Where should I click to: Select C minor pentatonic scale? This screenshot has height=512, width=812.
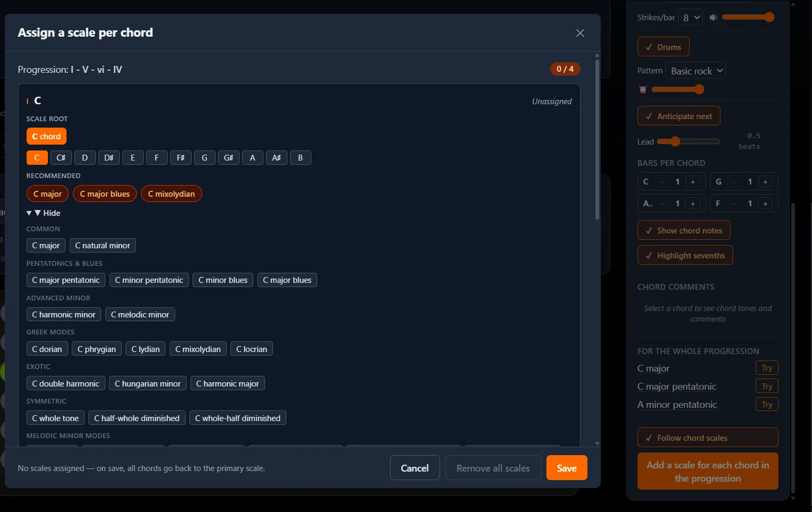point(149,280)
